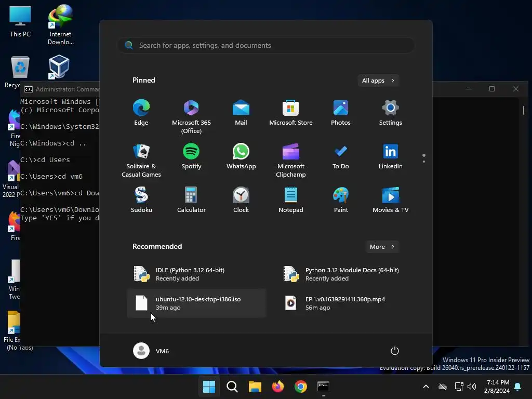
Task: Launch LinkedIn
Action: (x=391, y=156)
